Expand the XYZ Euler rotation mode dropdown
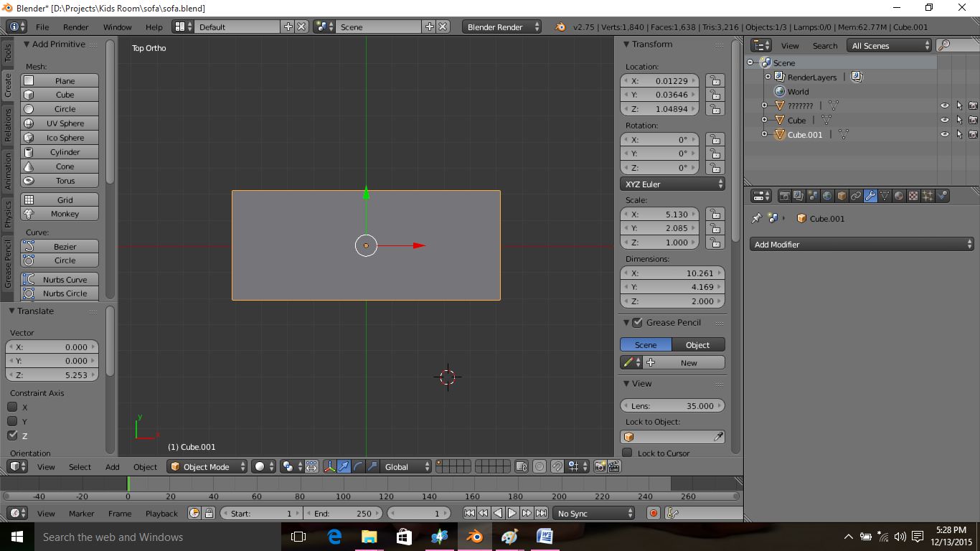Screen dimensions: 980x551 (x=673, y=184)
